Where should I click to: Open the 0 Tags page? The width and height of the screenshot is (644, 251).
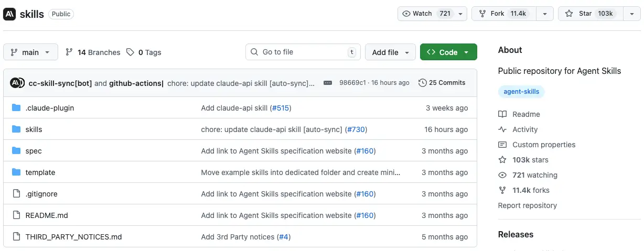coord(144,52)
